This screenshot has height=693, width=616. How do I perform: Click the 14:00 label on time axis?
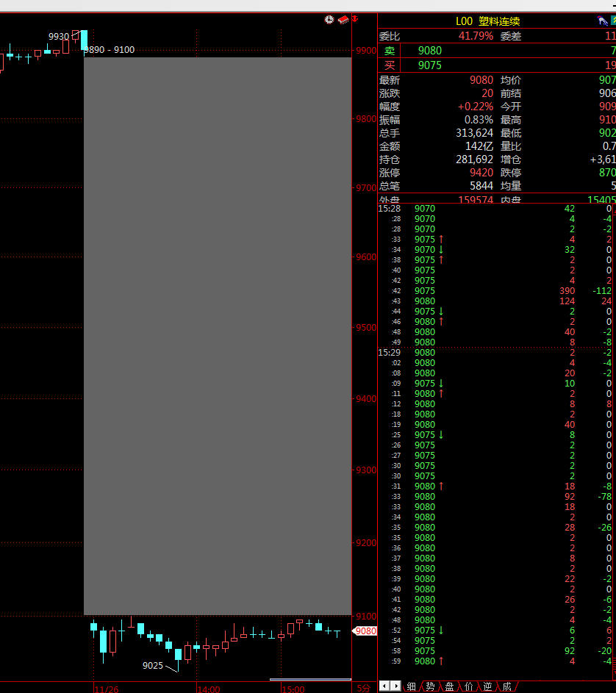point(209,689)
